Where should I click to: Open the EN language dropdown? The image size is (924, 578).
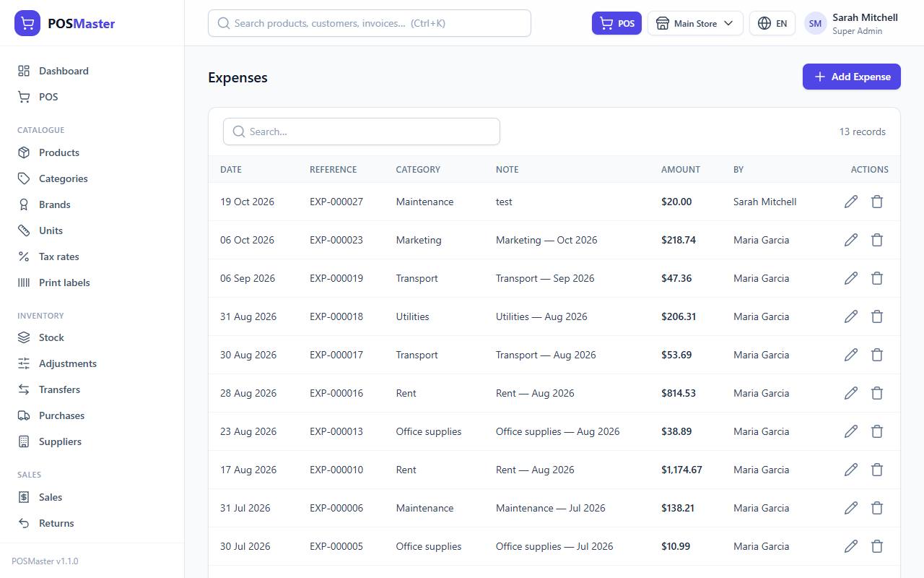click(x=772, y=23)
